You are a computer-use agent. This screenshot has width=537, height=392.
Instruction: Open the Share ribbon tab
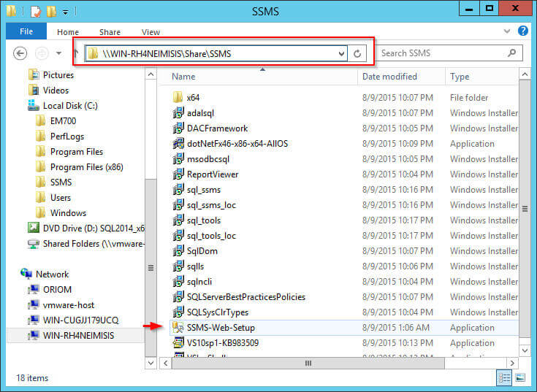(x=110, y=32)
